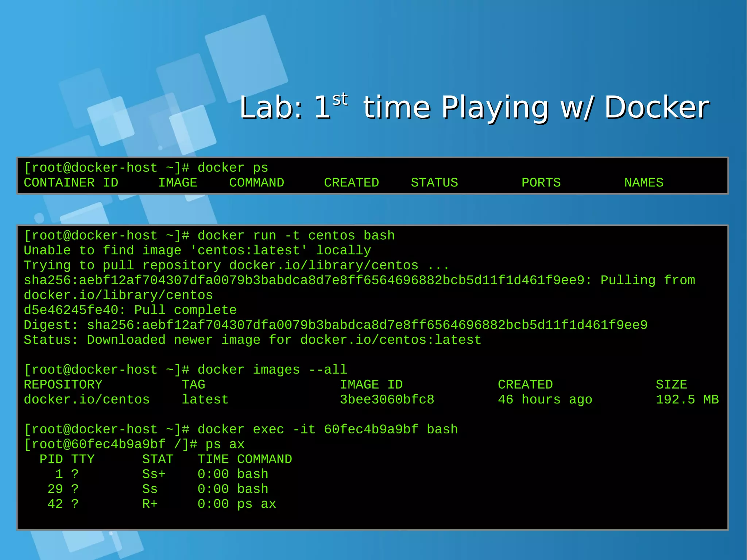Click the 'Digest: sha256' line

point(336,325)
